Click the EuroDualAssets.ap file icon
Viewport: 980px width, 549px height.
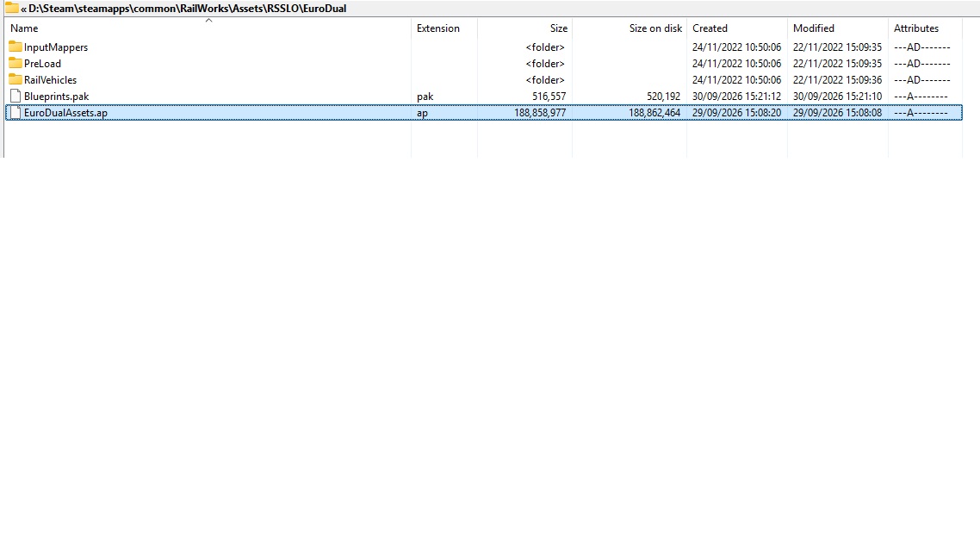point(16,113)
